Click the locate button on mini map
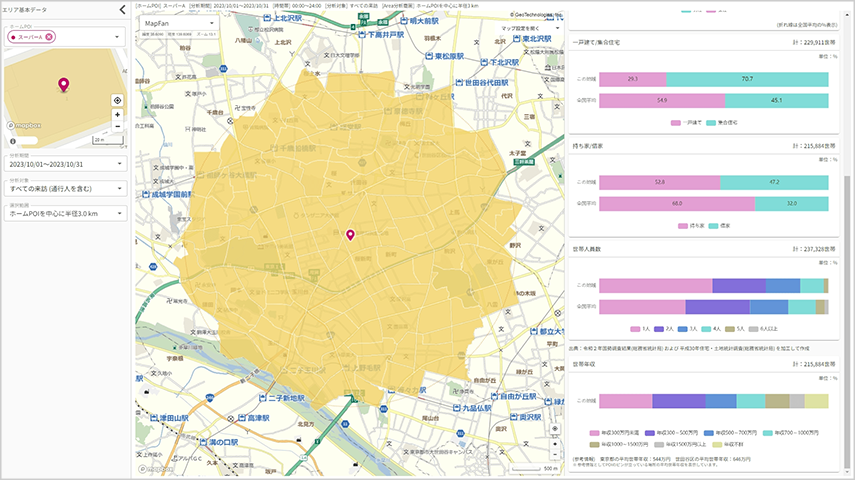Image resolution: width=855 pixels, height=480 pixels. click(118, 100)
